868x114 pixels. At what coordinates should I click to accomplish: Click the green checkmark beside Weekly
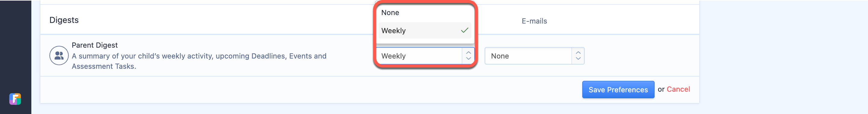coord(464,30)
